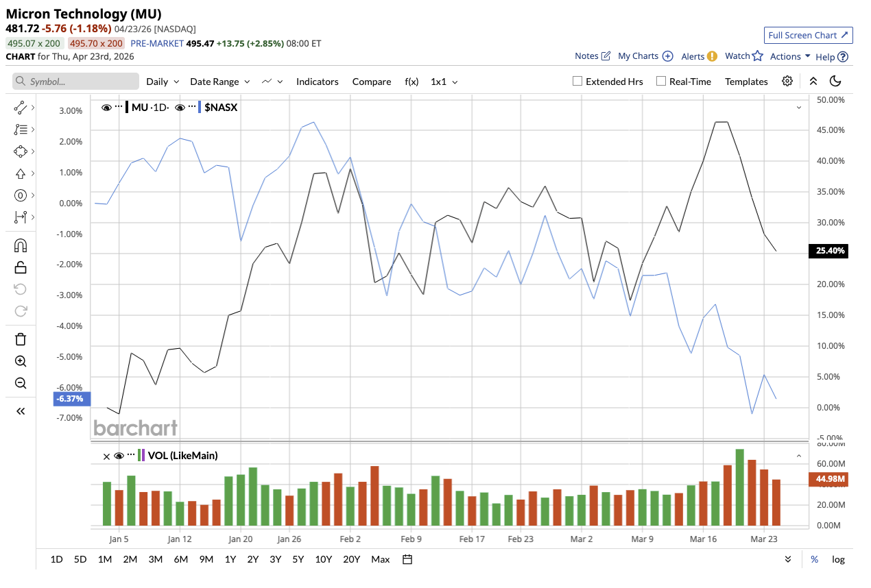The height and width of the screenshot is (588, 871).
Task: Switch to dark mode moon icon
Action: tap(835, 81)
